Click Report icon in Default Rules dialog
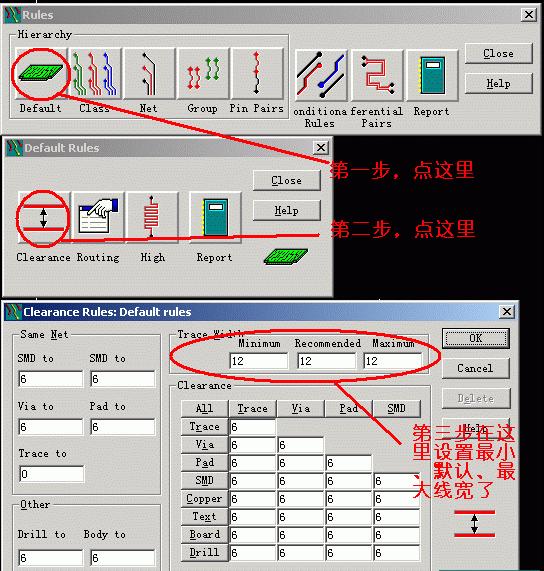This screenshot has height=571, width=544. [x=216, y=217]
